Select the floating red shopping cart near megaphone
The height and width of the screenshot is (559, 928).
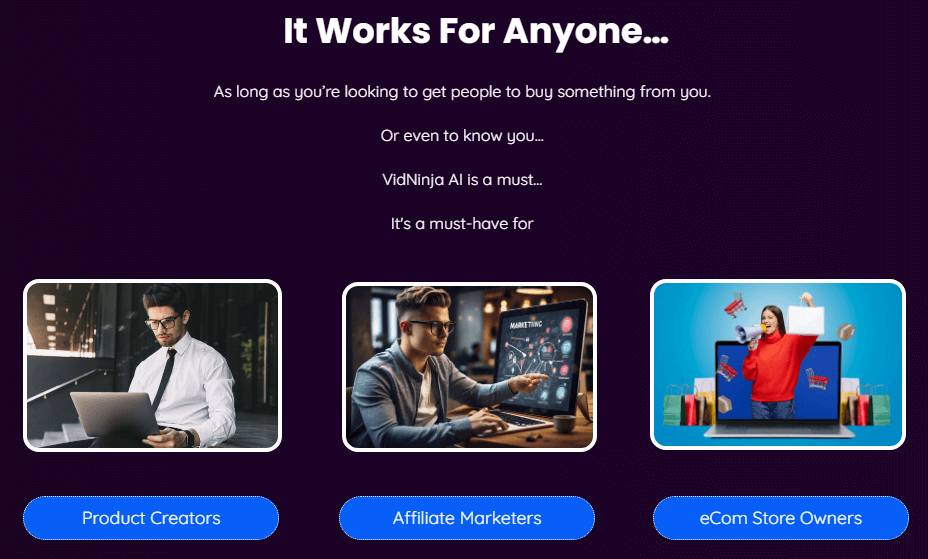[734, 305]
